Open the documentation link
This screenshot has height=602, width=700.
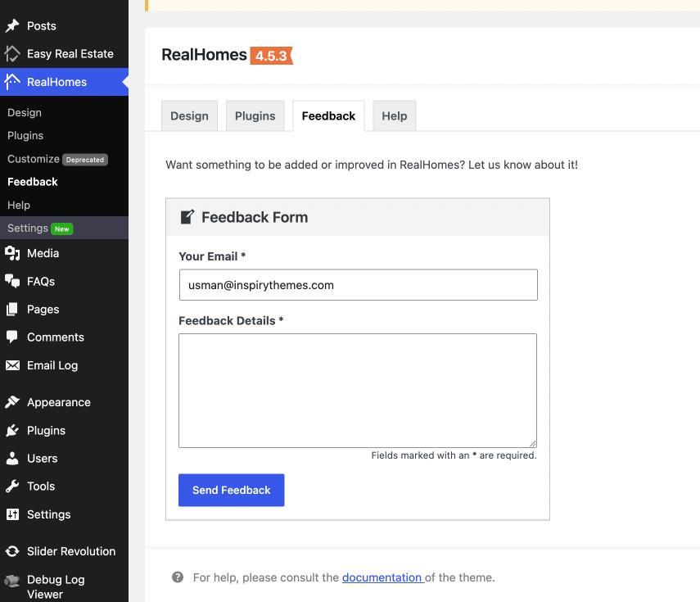coord(383,577)
